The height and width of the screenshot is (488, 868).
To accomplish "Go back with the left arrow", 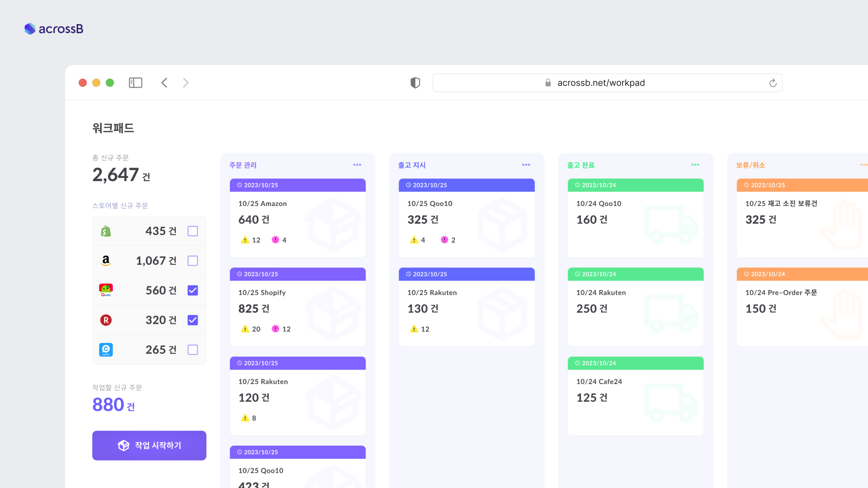I will pos(164,83).
